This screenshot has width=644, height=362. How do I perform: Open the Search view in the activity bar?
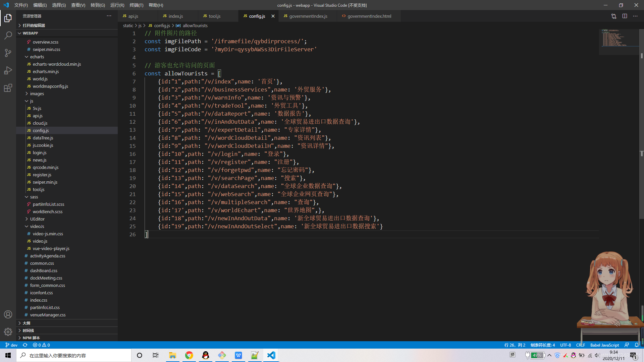(8, 35)
